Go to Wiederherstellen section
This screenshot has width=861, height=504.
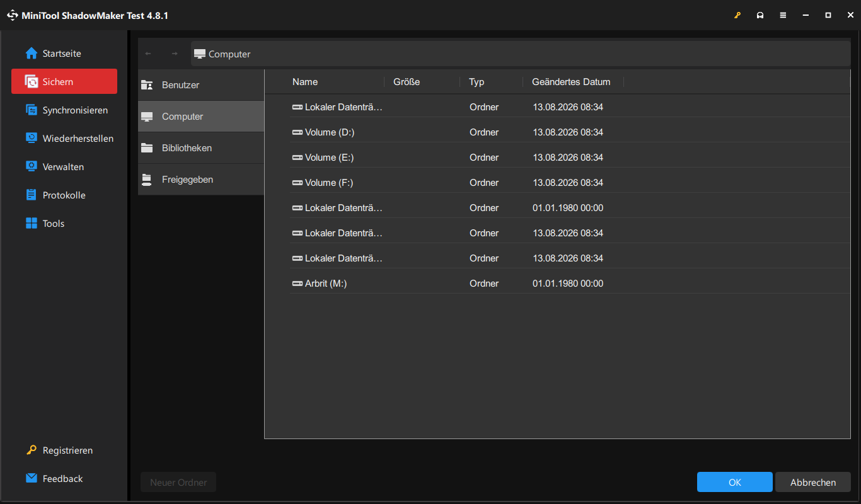pos(64,139)
